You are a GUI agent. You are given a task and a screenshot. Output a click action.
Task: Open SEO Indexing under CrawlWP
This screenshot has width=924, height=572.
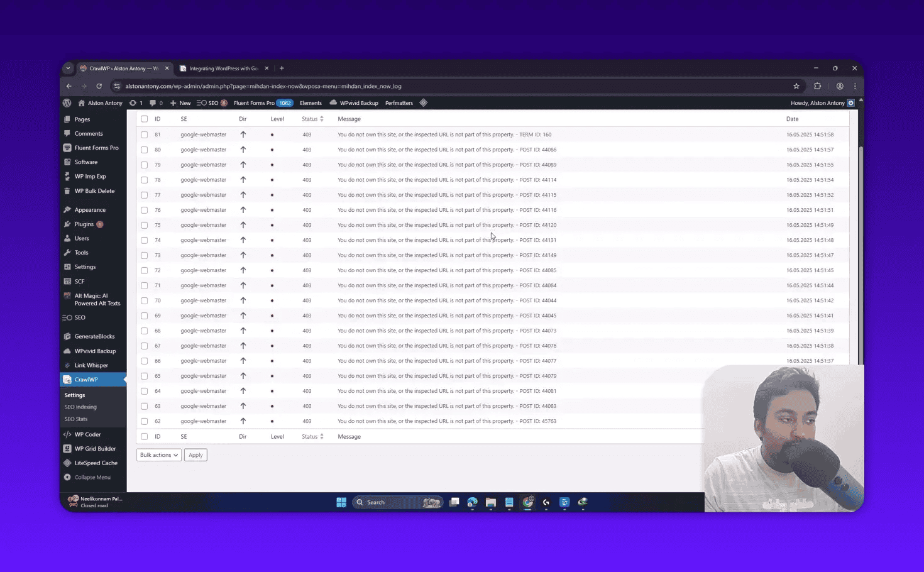point(80,407)
